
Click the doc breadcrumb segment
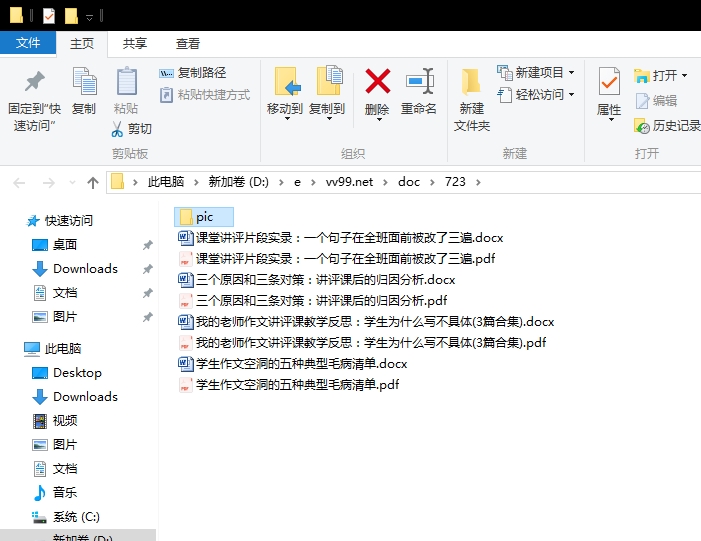(409, 182)
